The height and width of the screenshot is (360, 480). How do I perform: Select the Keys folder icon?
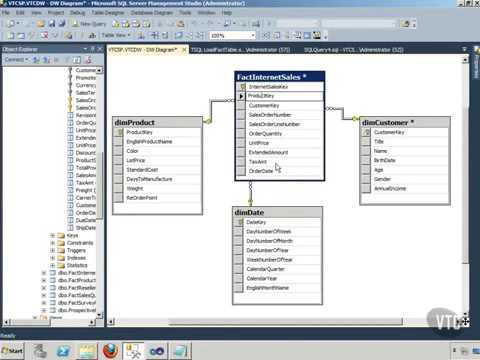tap(61, 235)
